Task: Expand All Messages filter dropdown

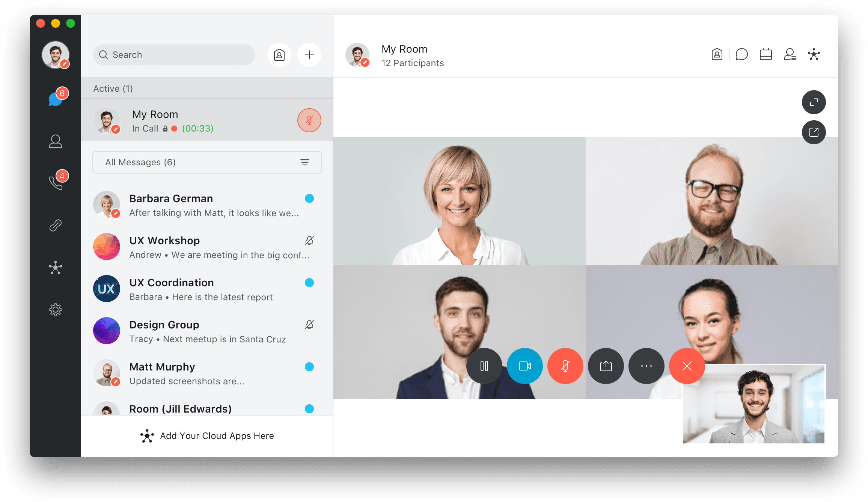Action: point(305,162)
